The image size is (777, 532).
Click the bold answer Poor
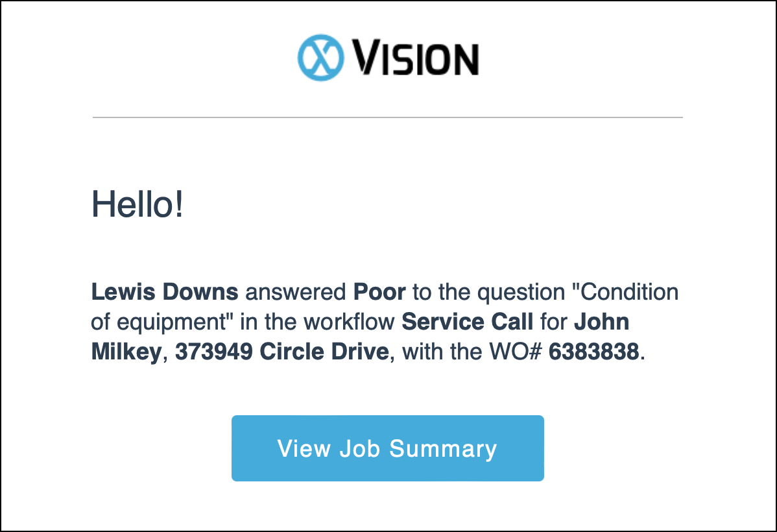(379, 292)
